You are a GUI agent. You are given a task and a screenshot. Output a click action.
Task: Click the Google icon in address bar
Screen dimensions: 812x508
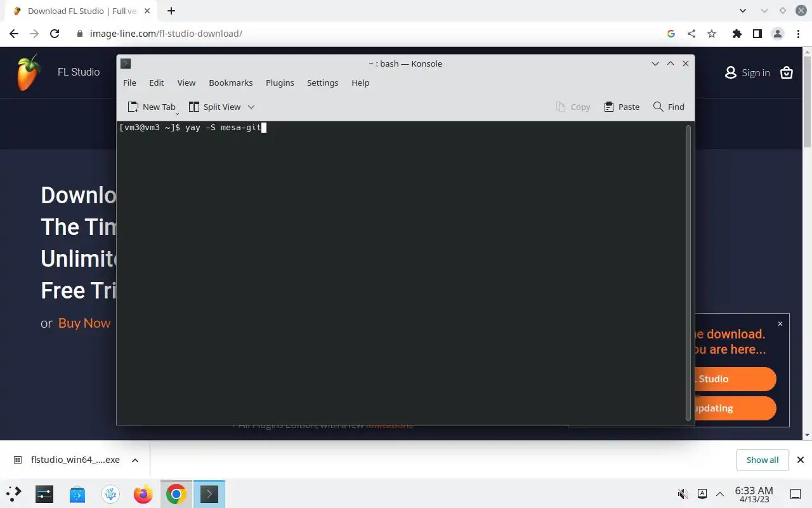pos(671,34)
